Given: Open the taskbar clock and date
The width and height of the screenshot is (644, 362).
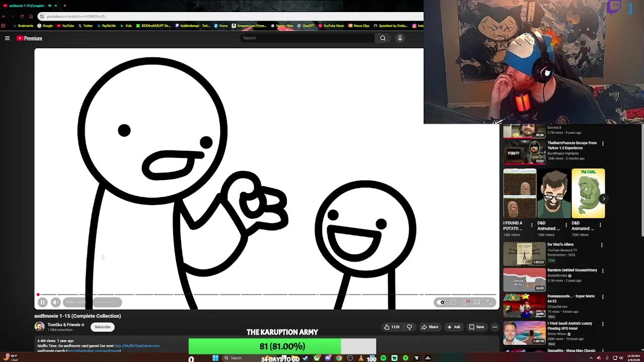Looking at the screenshot, I should coord(634,357).
